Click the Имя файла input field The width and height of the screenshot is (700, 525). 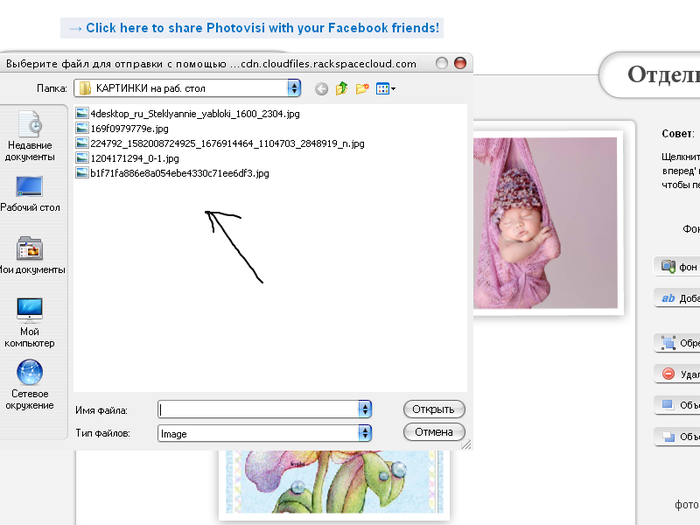(258, 409)
